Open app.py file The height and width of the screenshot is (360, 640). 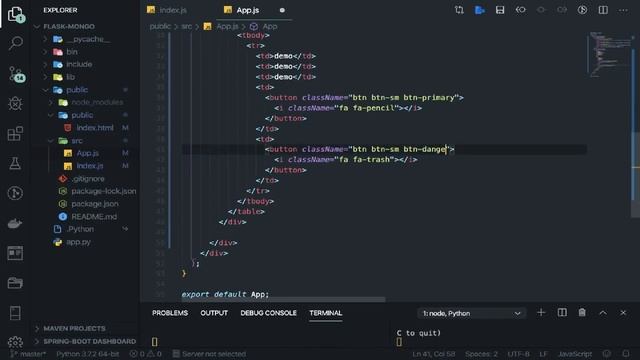[78, 242]
